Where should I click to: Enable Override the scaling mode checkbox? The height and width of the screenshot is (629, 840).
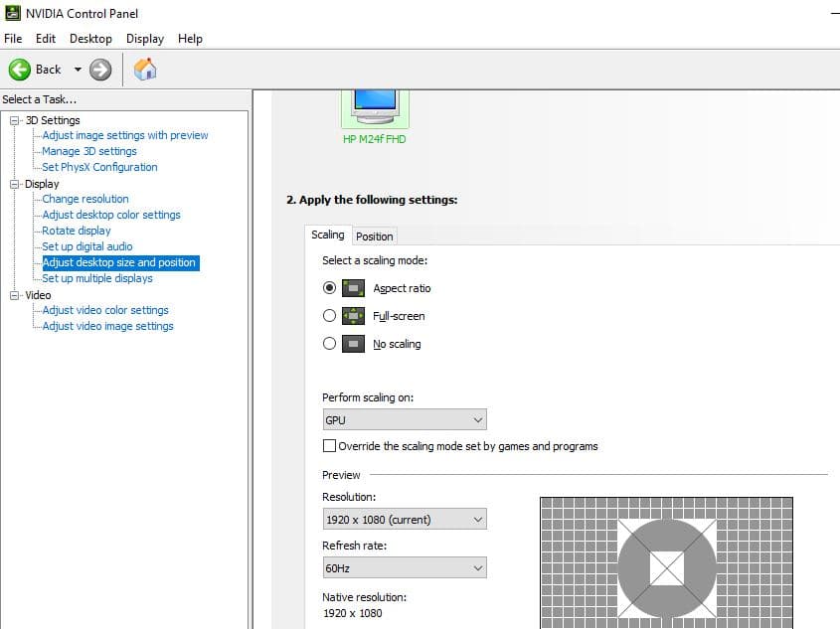tap(330, 446)
